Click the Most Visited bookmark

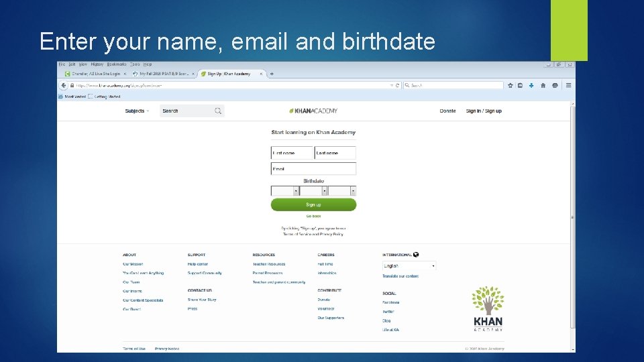tap(72, 97)
